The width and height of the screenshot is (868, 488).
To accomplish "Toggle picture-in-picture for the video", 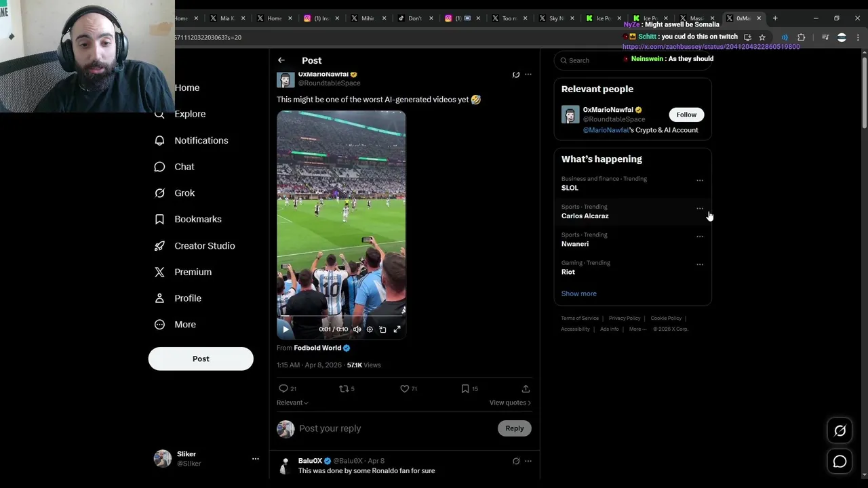I will tap(382, 329).
